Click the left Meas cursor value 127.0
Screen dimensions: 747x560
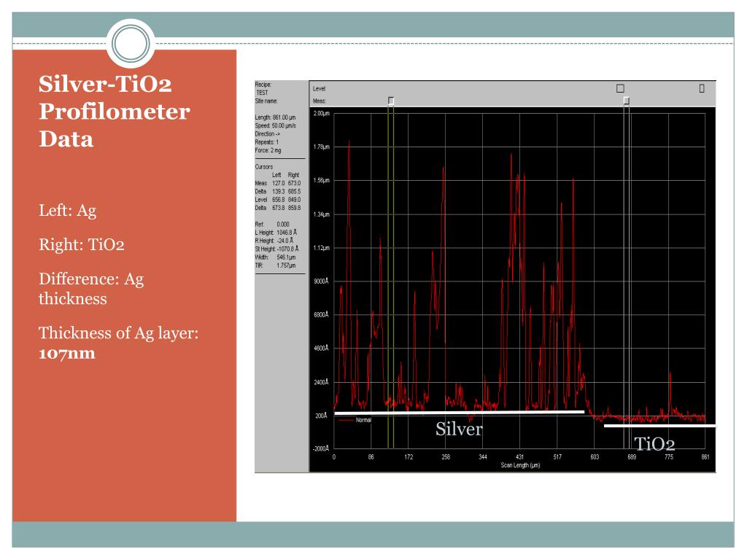pyautogui.click(x=278, y=183)
